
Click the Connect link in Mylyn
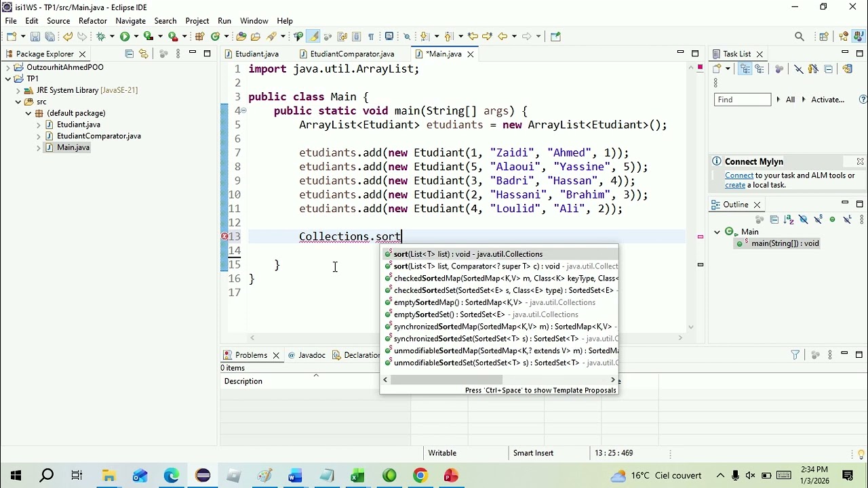739,176
